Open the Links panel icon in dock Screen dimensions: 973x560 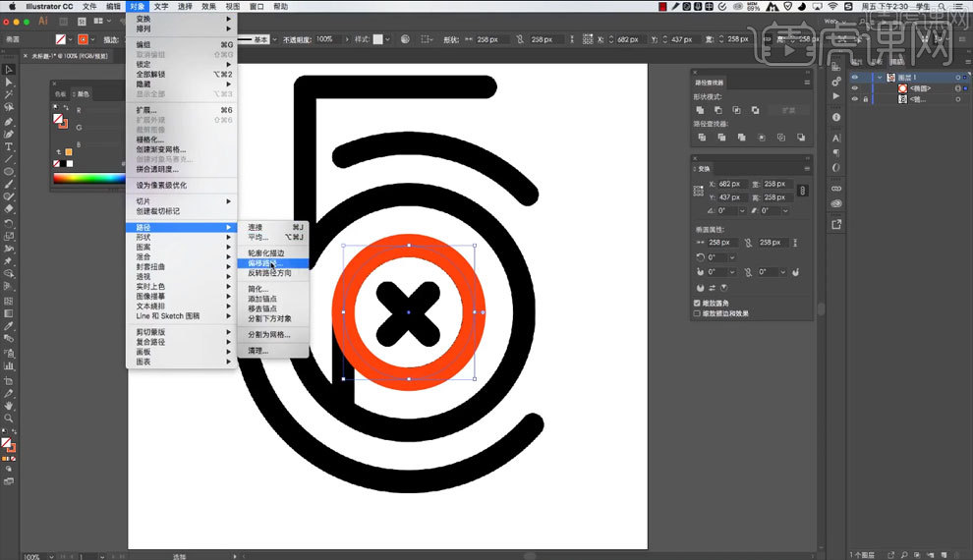[836, 189]
